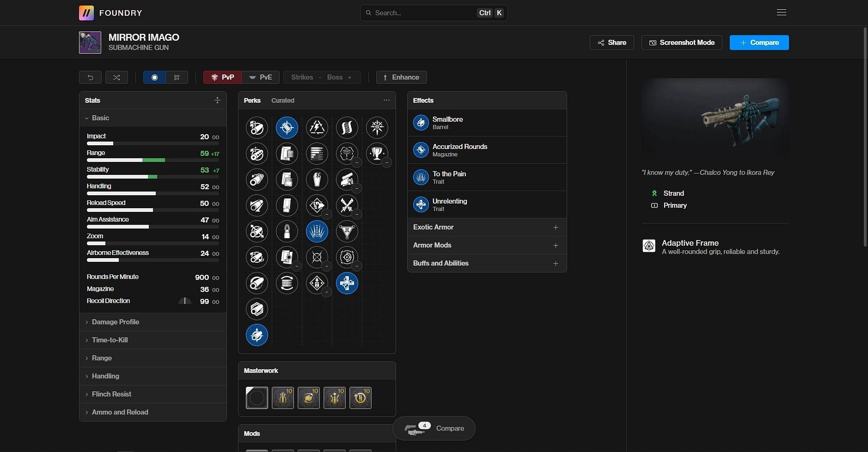868x452 pixels.
Task: Click the Mirror Imago weapon thumbnail
Action: (90, 43)
